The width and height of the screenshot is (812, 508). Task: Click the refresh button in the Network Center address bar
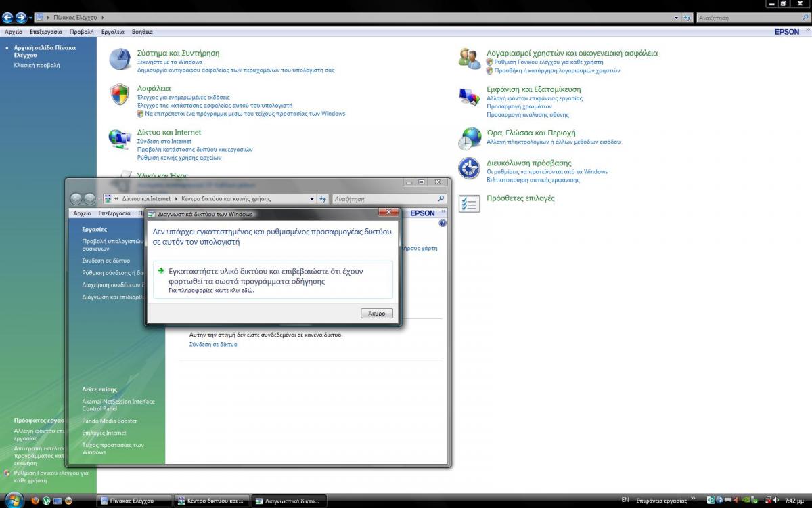pos(323,199)
